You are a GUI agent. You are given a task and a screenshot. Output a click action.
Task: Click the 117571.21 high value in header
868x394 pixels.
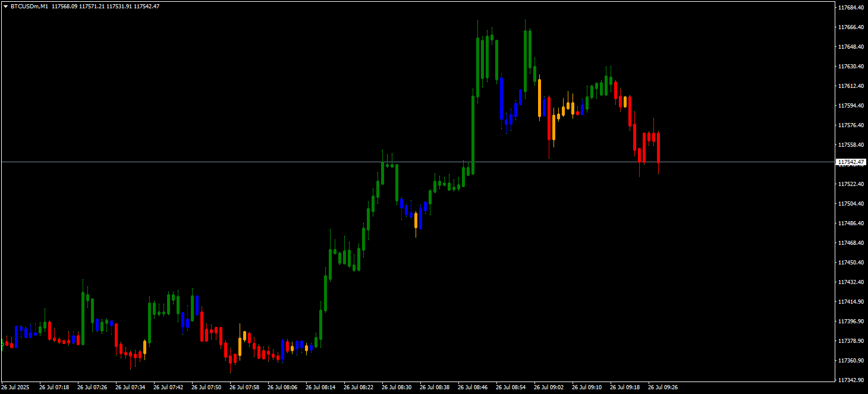92,6
